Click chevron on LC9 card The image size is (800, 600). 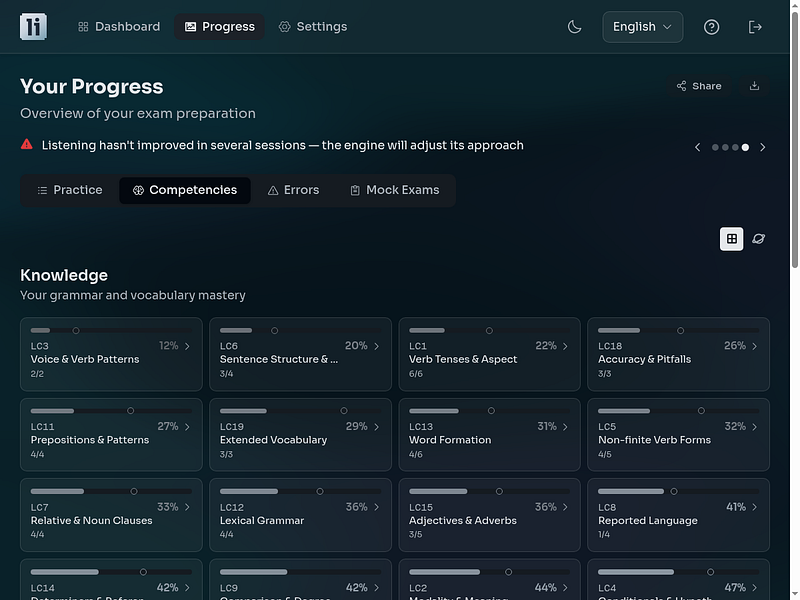pos(377,588)
